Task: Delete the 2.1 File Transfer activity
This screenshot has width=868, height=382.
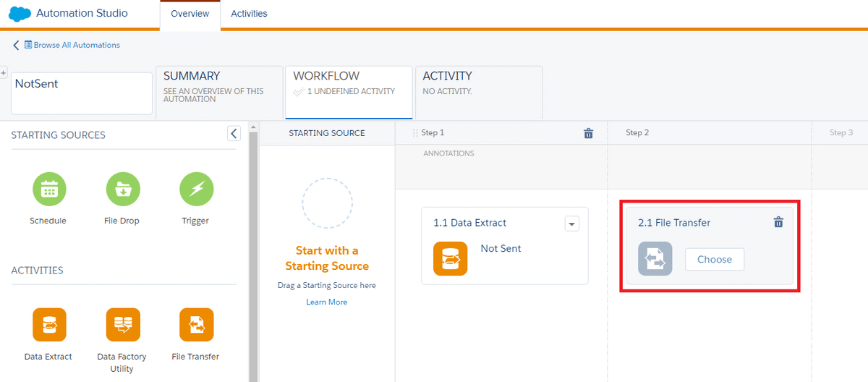Action: (778, 223)
